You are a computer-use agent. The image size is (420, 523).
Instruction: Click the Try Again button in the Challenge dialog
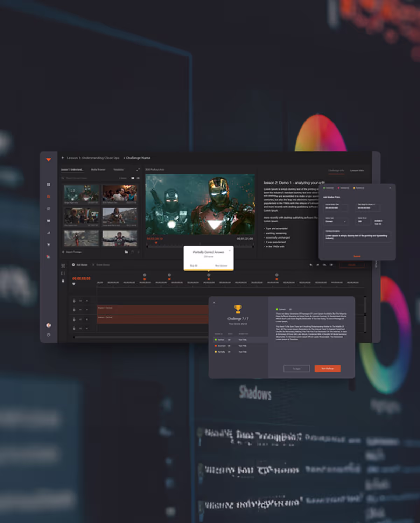[x=296, y=369]
